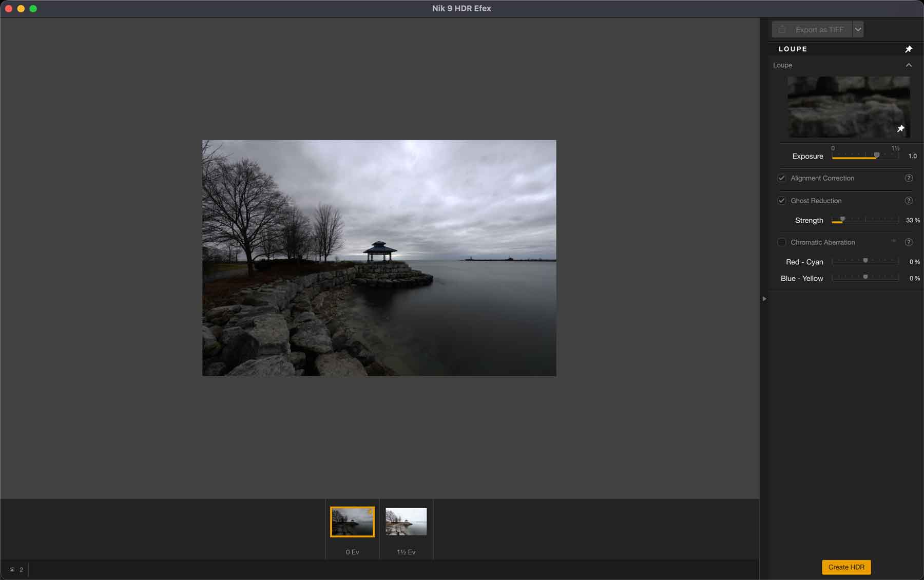Click the image count icon in status bar

[12, 570]
